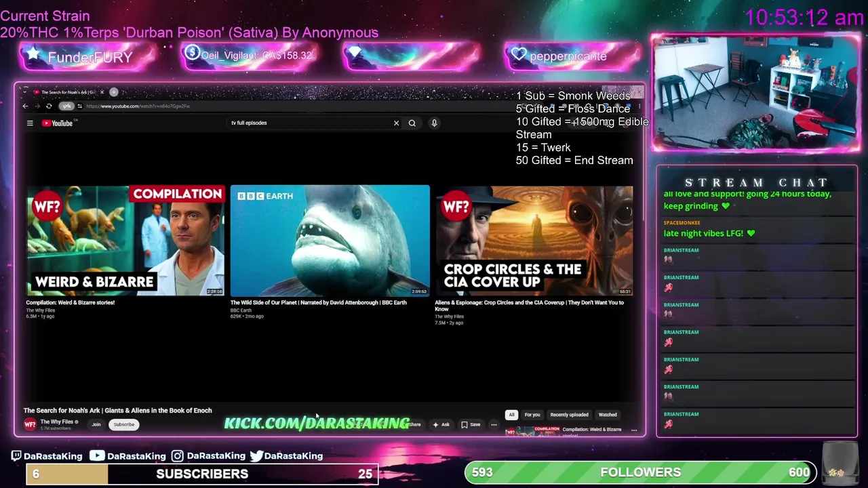868x488 pixels.
Task: Select the 'Recently uploaded' filter chip
Action: tap(569, 415)
